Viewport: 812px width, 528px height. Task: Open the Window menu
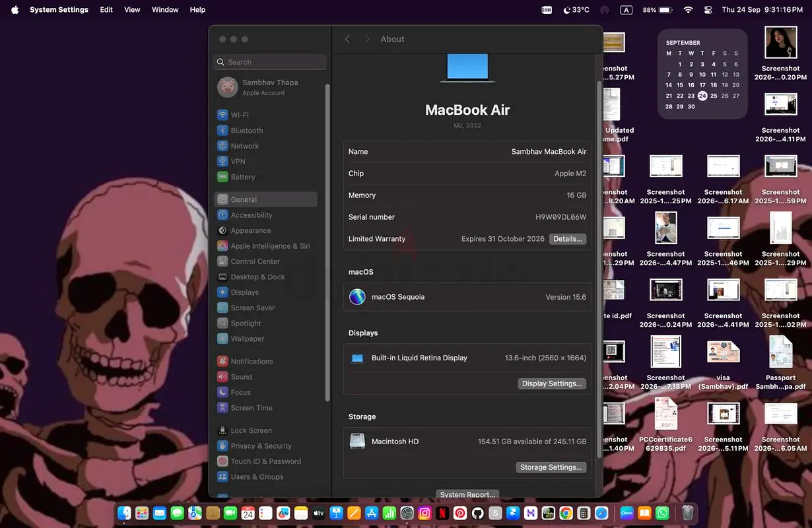tap(165, 10)
